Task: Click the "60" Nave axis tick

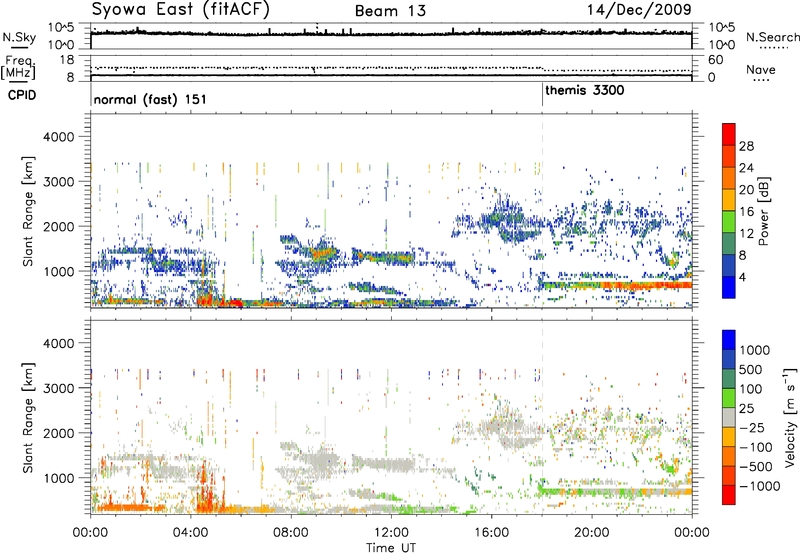Action: [x=716, y=60]
